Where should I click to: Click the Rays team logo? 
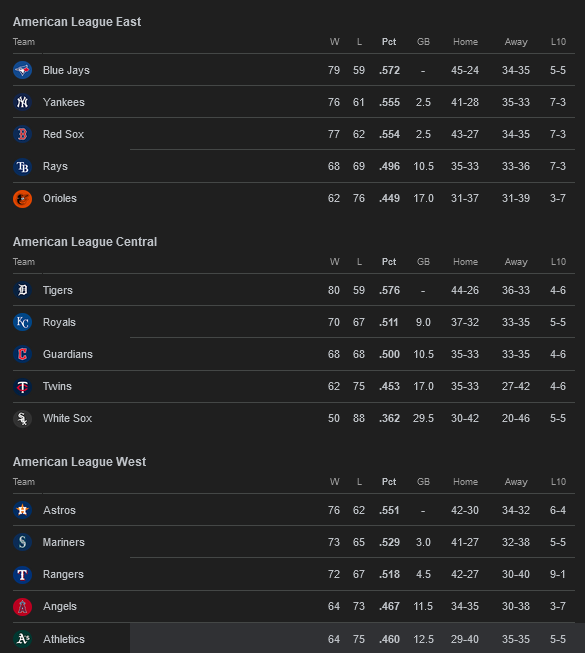click(22, 167)
